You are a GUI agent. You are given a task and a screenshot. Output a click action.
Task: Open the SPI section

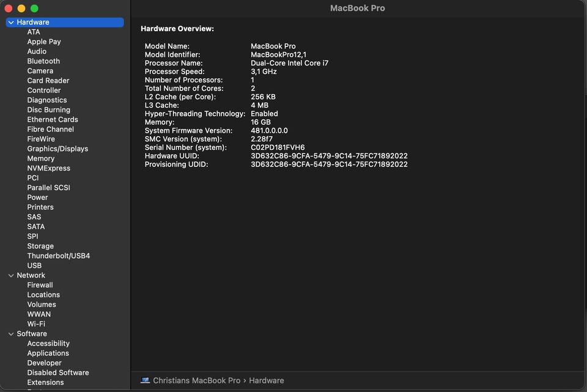pos(32,236)
